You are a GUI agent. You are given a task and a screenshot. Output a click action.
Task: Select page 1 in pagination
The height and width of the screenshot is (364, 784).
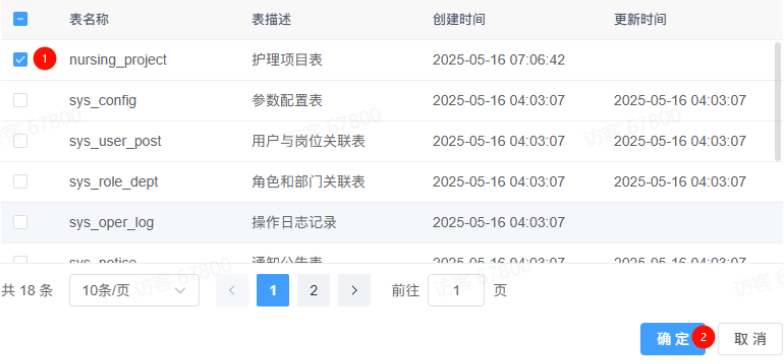click(272, 290)
